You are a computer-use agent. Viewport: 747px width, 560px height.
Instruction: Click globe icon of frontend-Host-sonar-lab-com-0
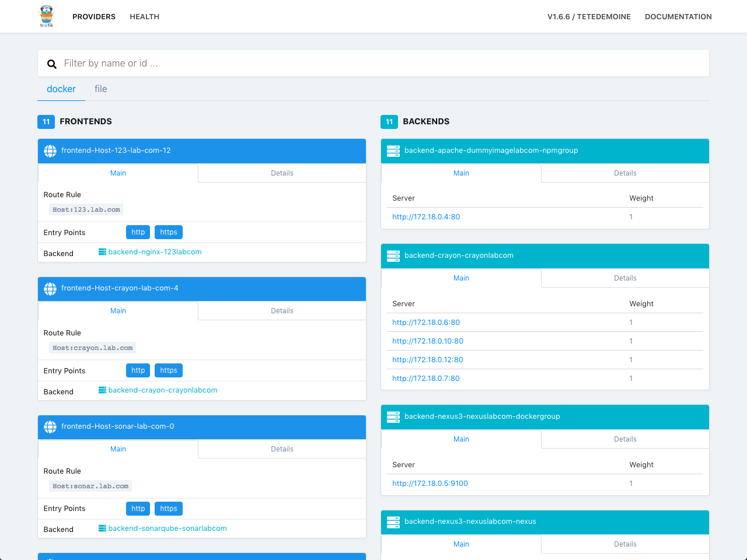pos(50,427)
